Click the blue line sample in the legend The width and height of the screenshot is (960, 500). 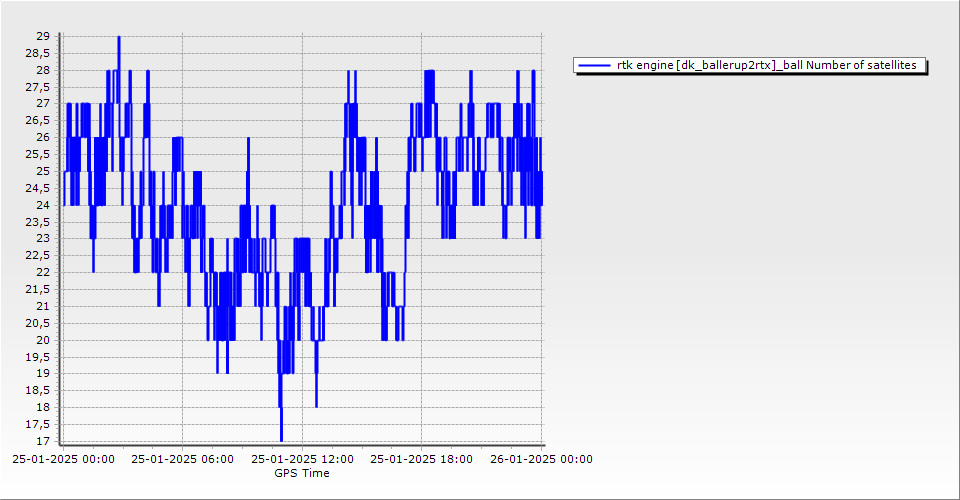pos(594,65)
